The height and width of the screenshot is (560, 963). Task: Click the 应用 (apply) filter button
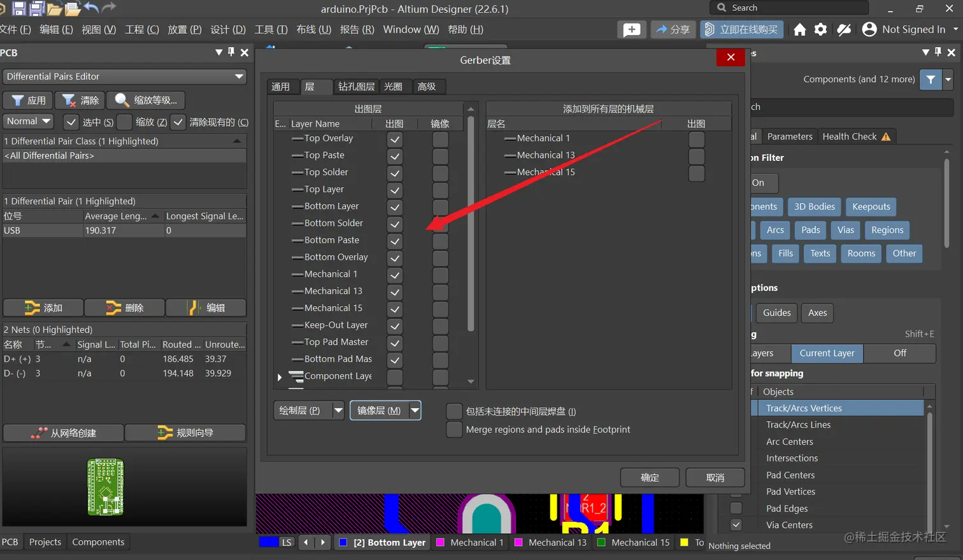[x=27, y=100]
